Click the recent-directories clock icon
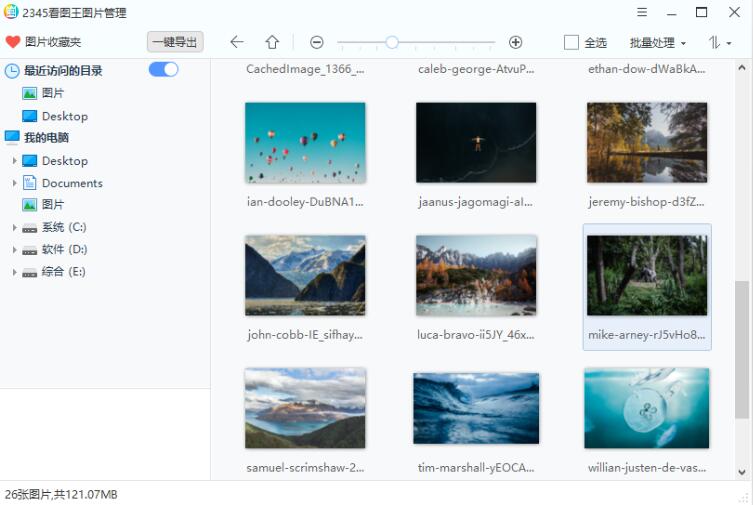This screenshot has height=505, width=753. [12, 71]
